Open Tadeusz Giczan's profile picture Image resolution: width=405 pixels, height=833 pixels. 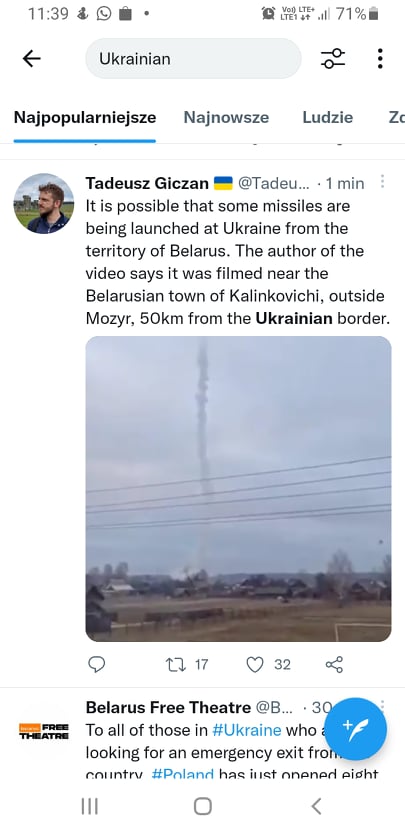point(44,203)
